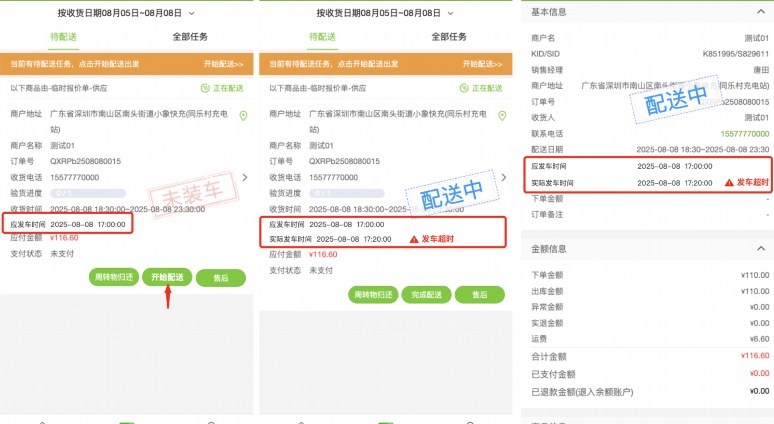Viewport: 774px width, 424px height.
Task: Click 正在配送 clock icon in left screen
Action: [x=205, y=88]
